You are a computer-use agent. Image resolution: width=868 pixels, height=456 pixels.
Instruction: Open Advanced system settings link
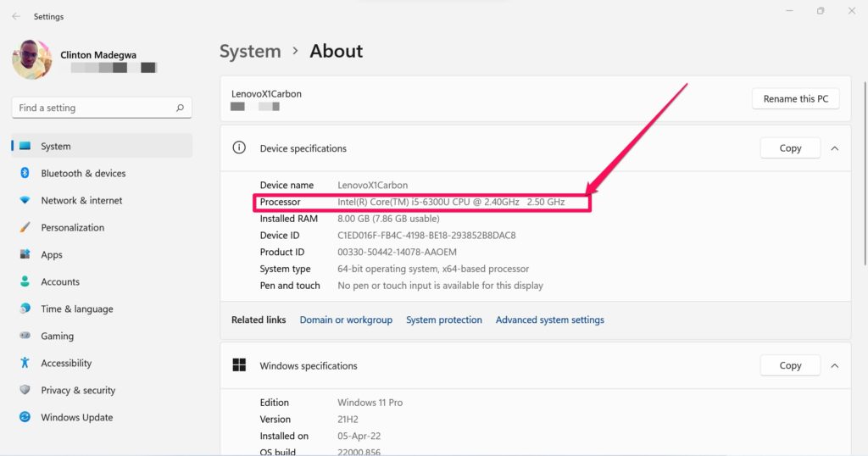549,320
